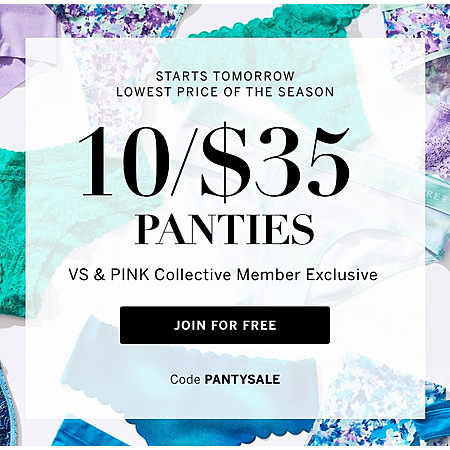Click the STARTS TOMORROW text line

[225, 76]
